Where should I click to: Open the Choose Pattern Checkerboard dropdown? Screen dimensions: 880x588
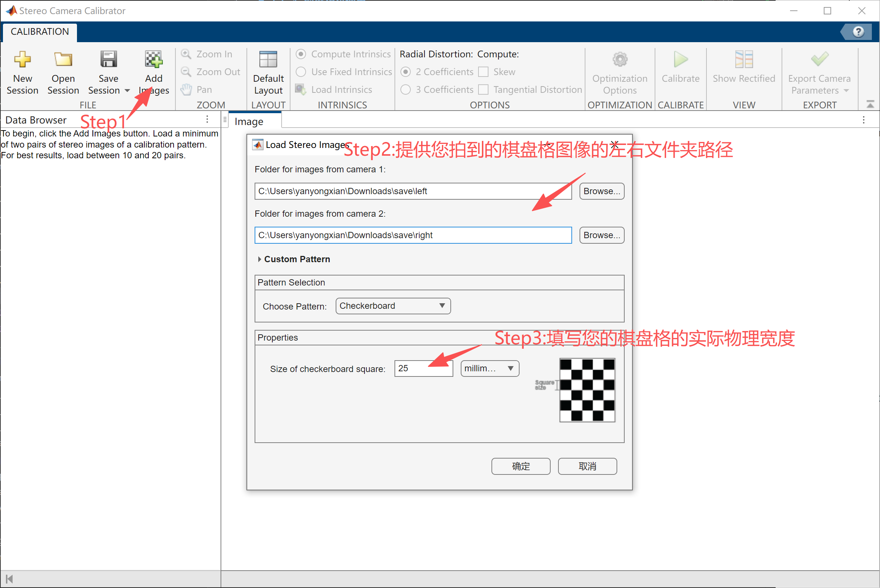[x=393, y=306]
